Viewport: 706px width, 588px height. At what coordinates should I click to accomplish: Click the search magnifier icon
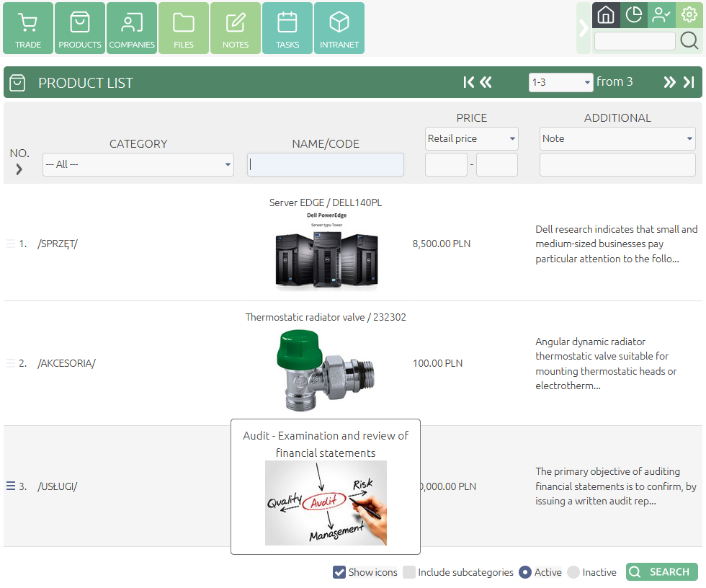pos(689,40)
